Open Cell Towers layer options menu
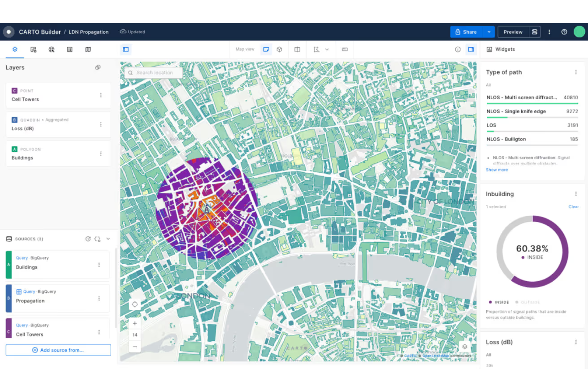The width and height of the screenshot is (588, 392). [101, 95]
